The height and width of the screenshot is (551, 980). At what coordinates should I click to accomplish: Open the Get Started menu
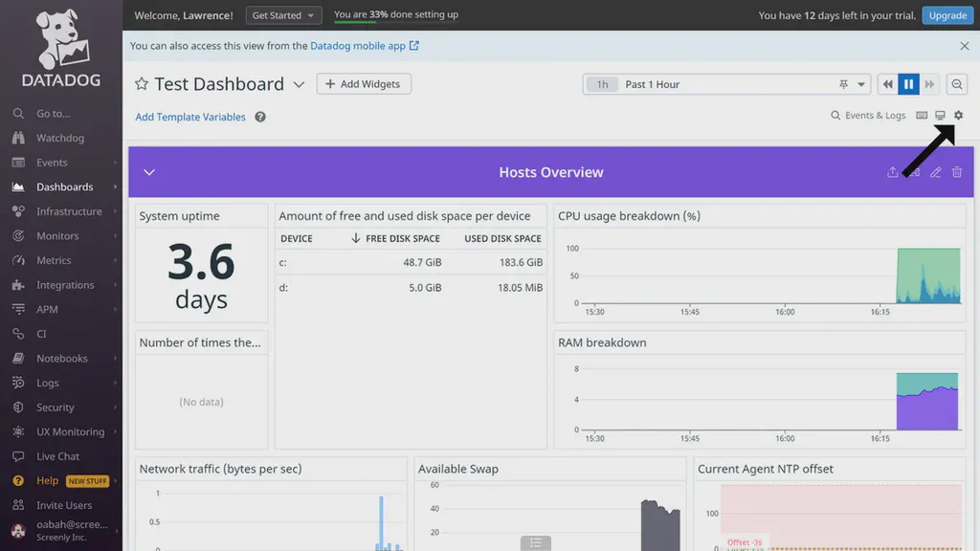point(282,15)
